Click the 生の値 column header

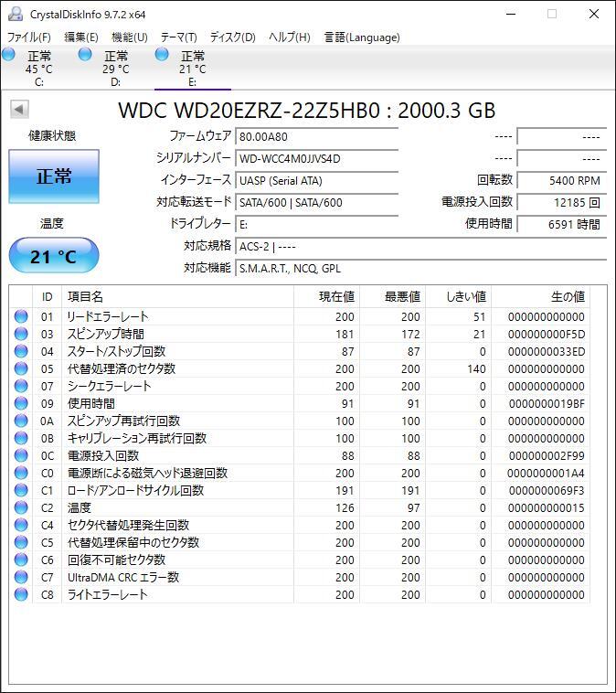(540, 296)
